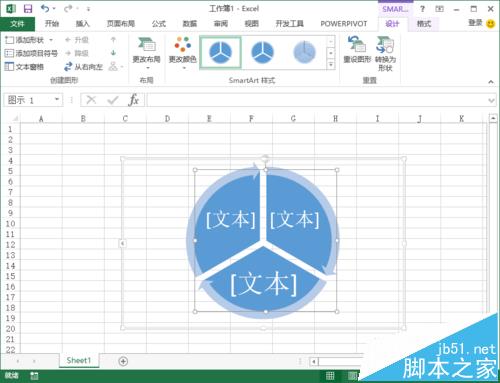Switch to Normal view in status bar
The width and height of the screenshot is (500, 383).
click(x=330, y=376)
